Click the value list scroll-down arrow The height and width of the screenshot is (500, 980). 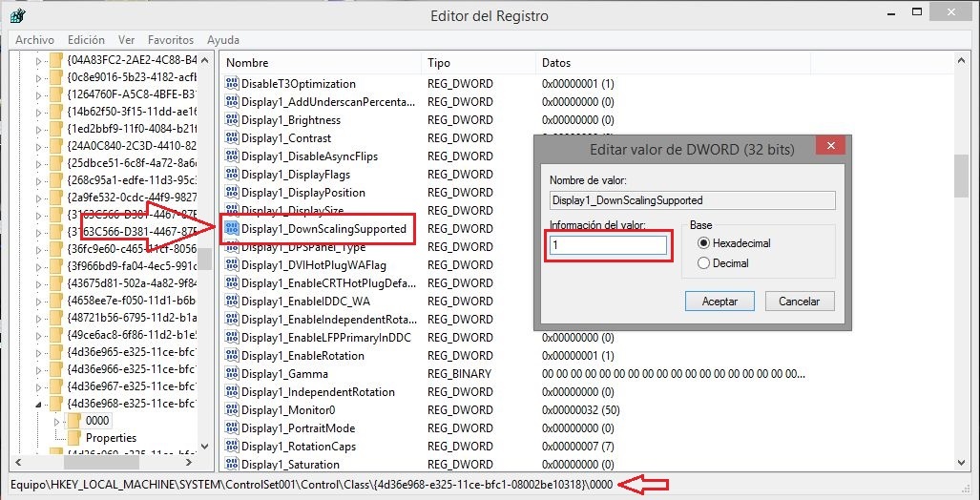point(961,463)
